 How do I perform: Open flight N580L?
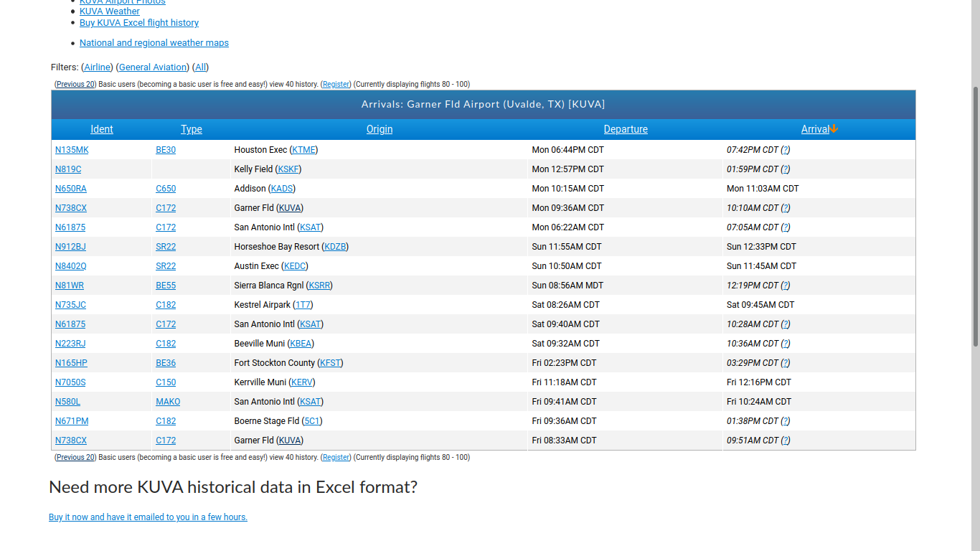68,402
